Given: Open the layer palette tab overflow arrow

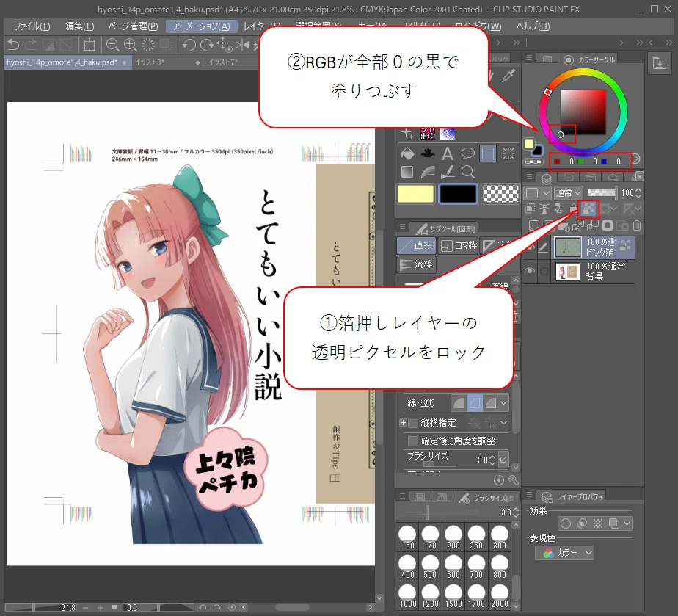Looking at the screenshot, I should (x=640, y=176).
